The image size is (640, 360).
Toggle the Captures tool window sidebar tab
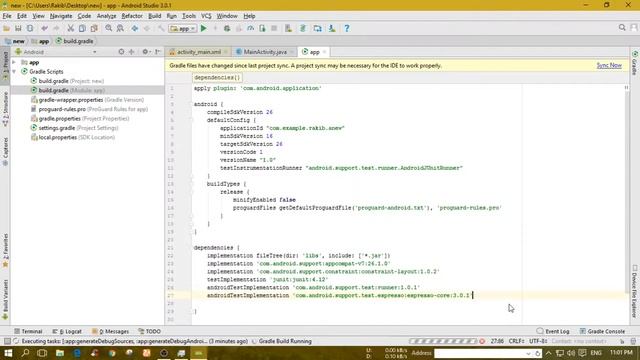(x=5, y=152)
